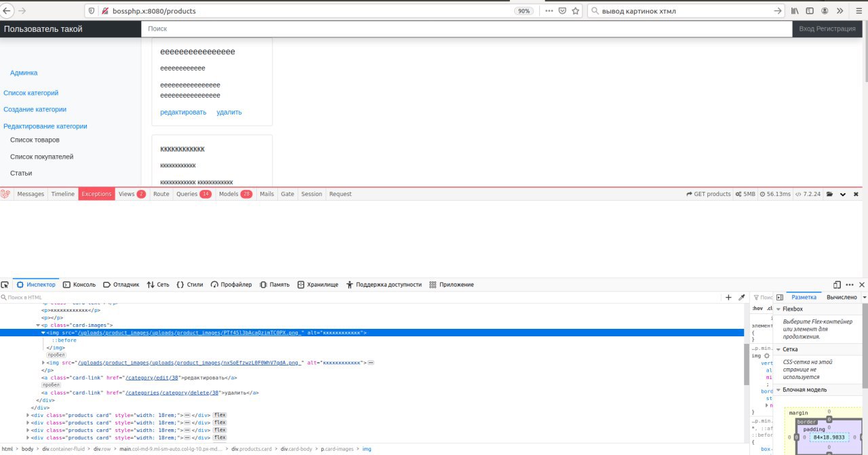Click the browser forward arrow
868x455 pixels.
pyautogui.click(x=22, y=11)
